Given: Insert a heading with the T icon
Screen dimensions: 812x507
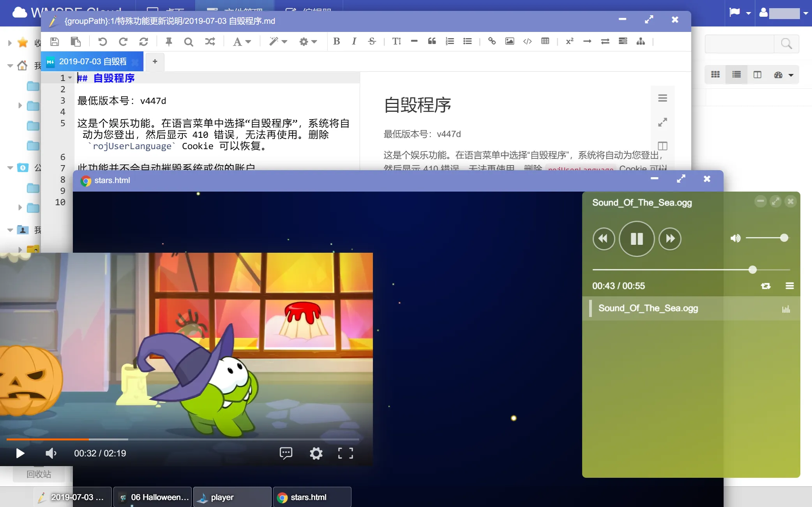Looking at the screenshot, I should point(397,41).
